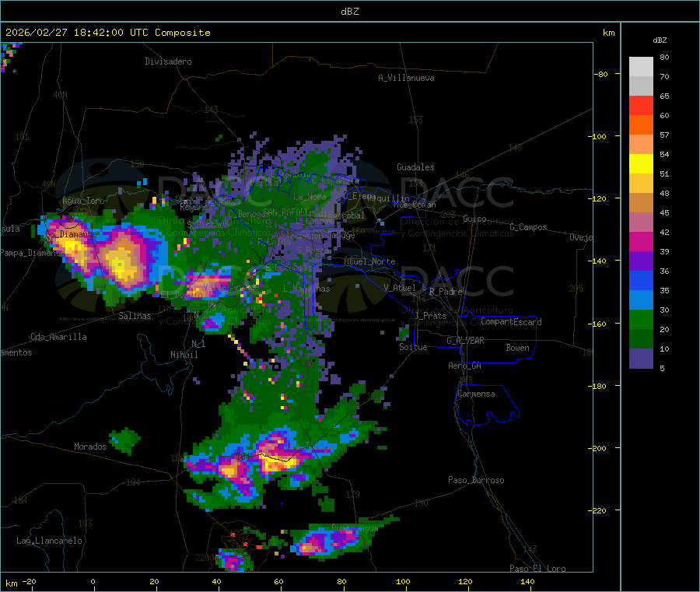Viewport: 700px width, 592px height.
Task: Click the -80 km vertical axis tick
Action: [x=600, y=74]
